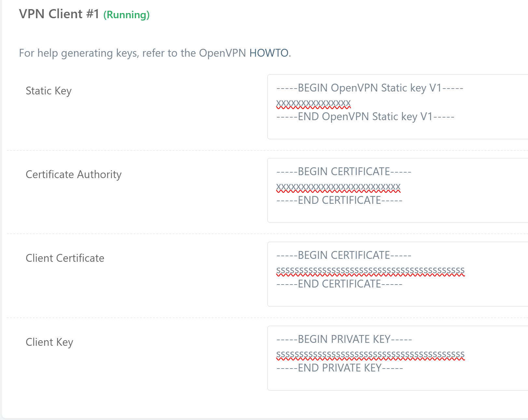Image resolution: width=528 pixels, height=420 pixels.
Task: Click the s's line in Client Certificate box
Action: (x=370, y=270)
